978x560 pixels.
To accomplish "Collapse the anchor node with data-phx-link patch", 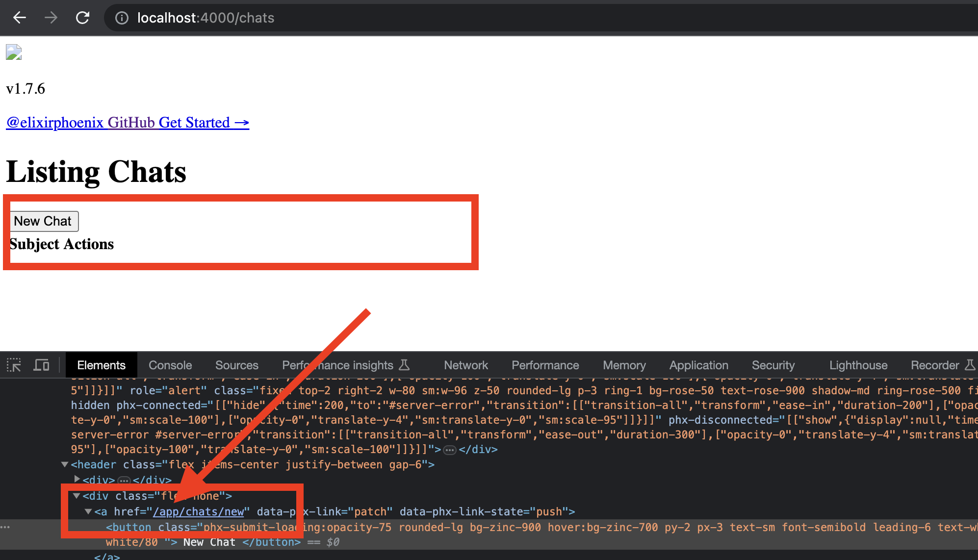I will [88, 511].
